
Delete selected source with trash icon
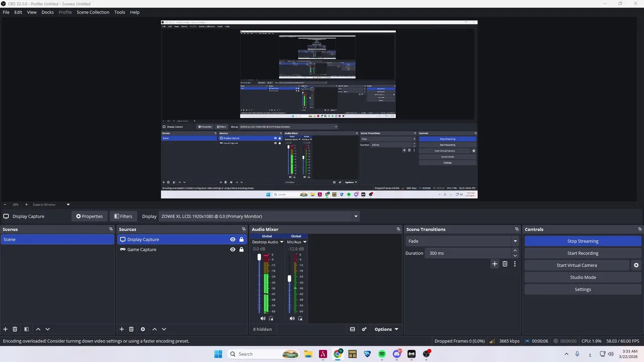click(131, 329)
